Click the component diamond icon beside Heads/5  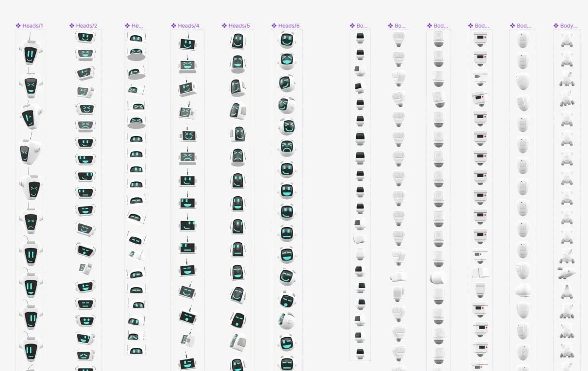coord(223,26)
